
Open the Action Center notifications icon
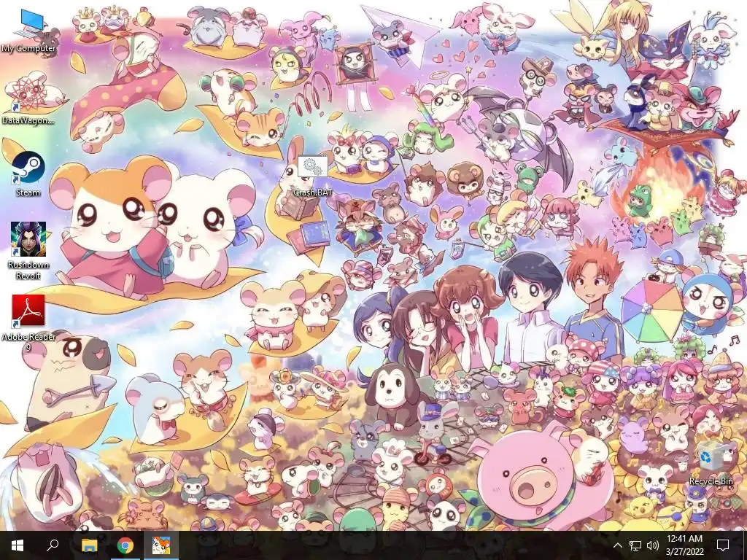coord(723,545)
